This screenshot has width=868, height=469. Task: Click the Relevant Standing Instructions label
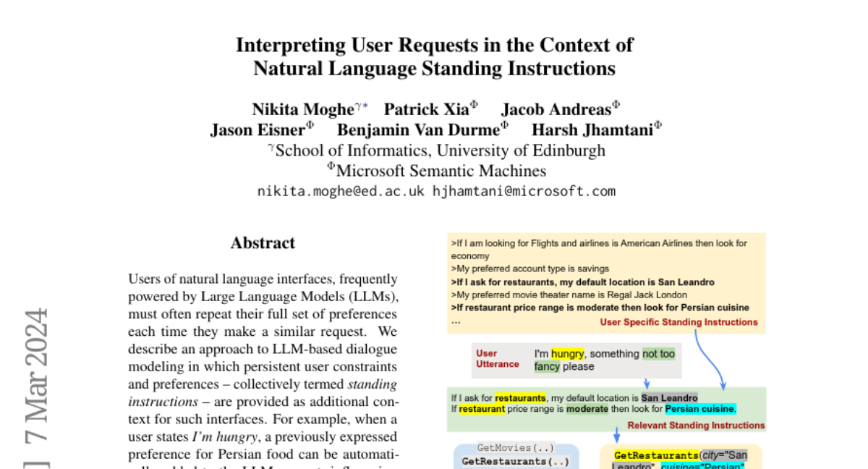tap(696, 426)
